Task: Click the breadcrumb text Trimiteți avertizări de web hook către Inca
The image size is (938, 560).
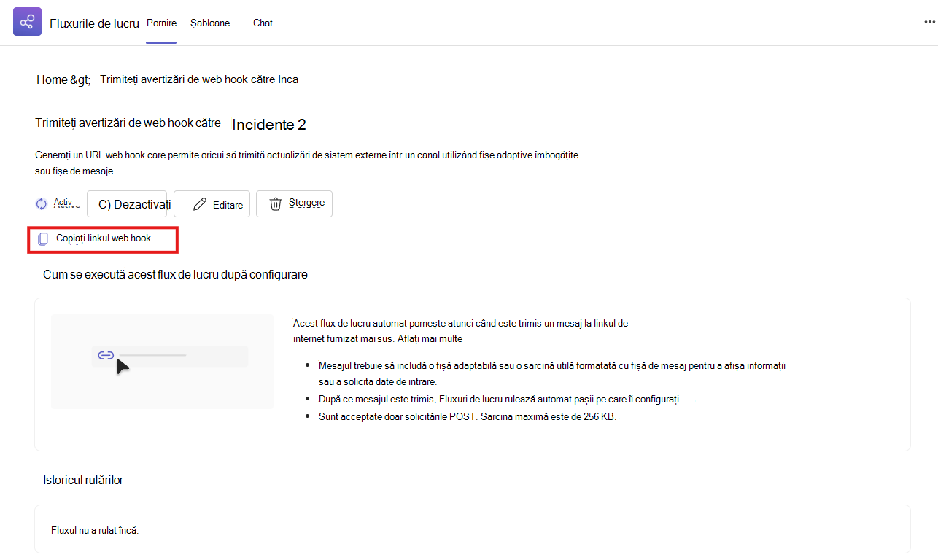Action: 199,79
